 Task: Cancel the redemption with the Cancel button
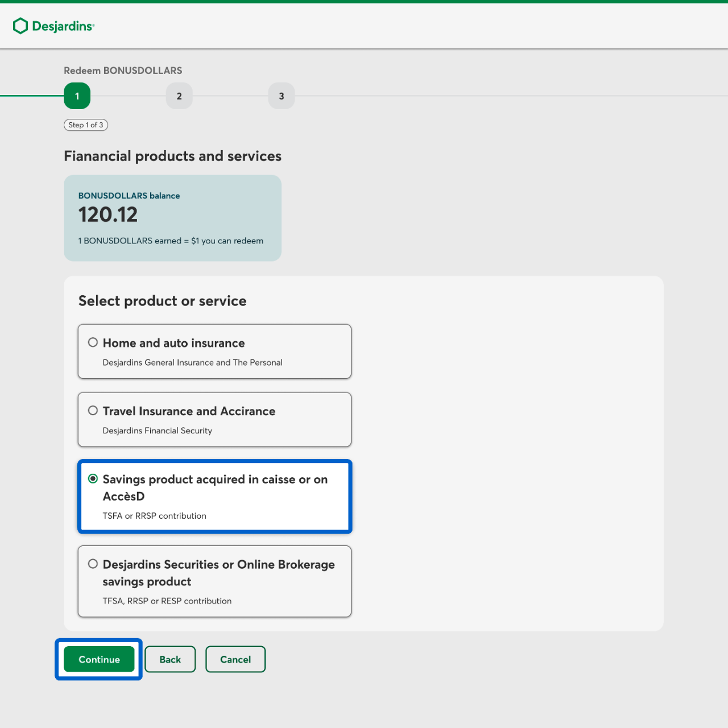[235, 659]
